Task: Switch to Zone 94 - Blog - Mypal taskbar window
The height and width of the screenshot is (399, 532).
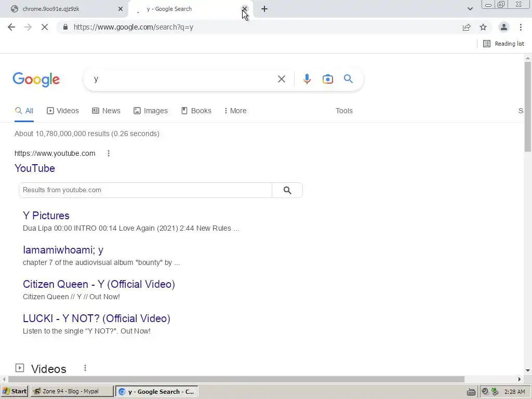Action: pos(72,391)
